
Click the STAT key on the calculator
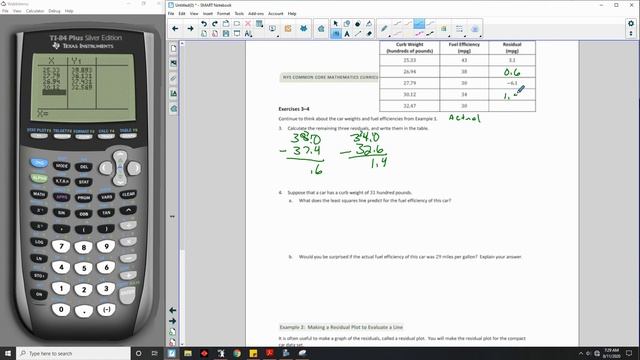pyautogui.click(x=84, y=182)
